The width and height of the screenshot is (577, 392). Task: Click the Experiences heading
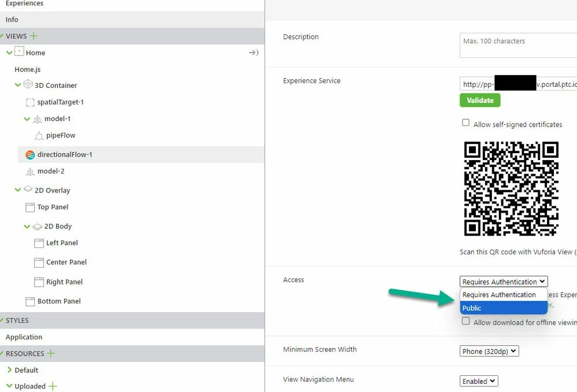tap(24, 3)
